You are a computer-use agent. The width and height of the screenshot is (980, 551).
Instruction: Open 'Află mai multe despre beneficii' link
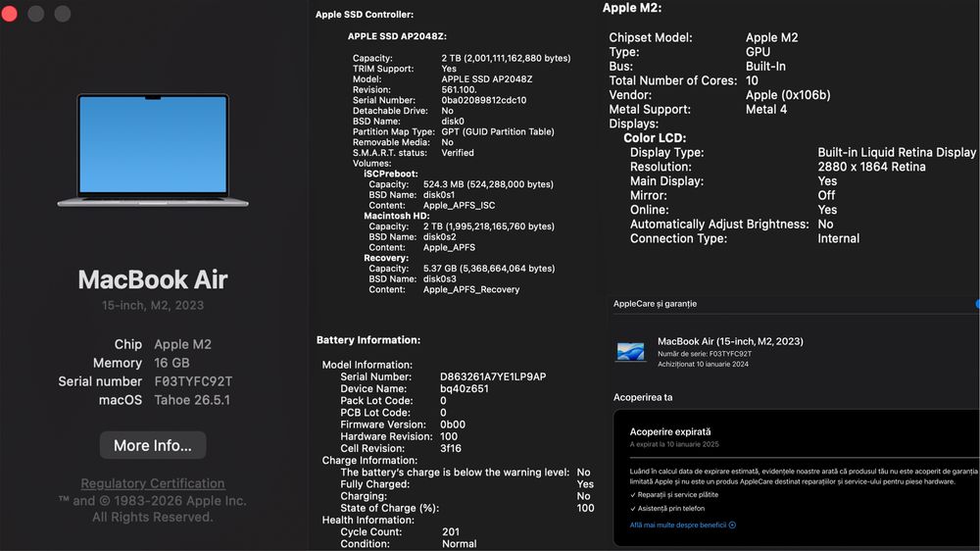(x=677, y=526)
